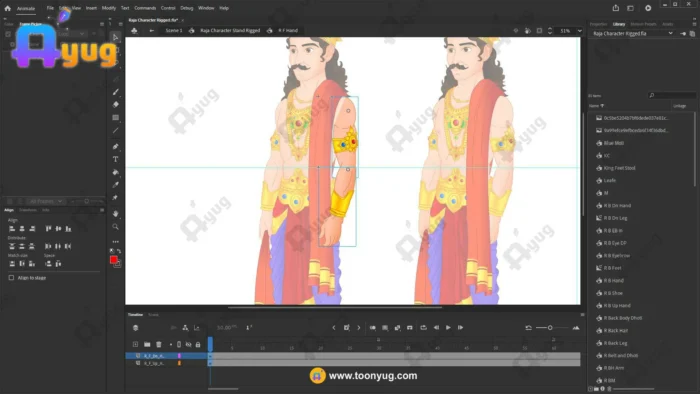The image size is (700, 394).
Task: Reset to default black and white colors
Action: (x=112, y=251)
